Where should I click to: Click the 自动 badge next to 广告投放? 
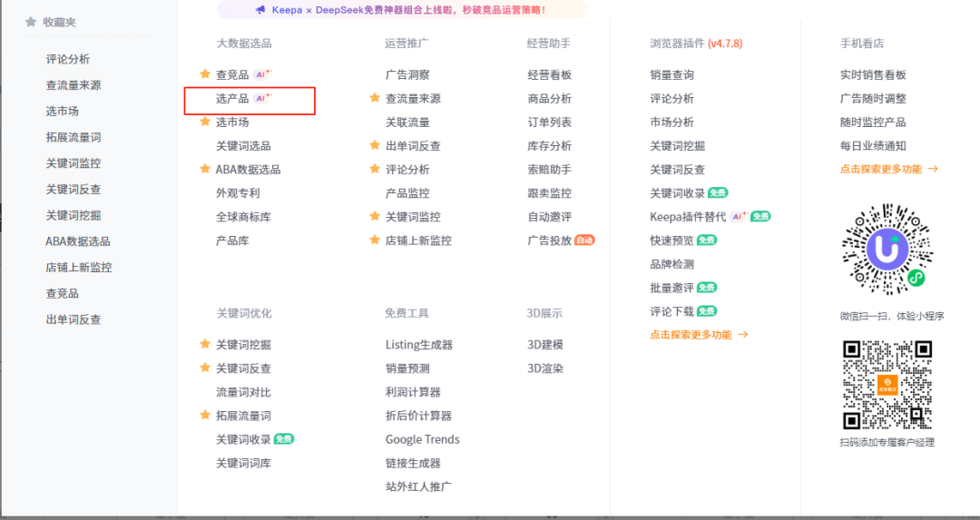click(584, 240)
